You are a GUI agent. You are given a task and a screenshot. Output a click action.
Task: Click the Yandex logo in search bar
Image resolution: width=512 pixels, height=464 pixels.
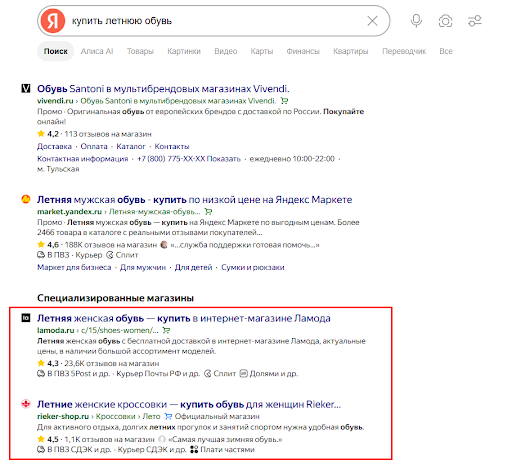point(53,21)
